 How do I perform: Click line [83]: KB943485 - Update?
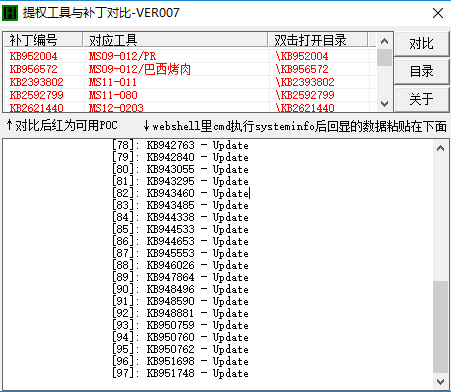click(x=180, y=205)
